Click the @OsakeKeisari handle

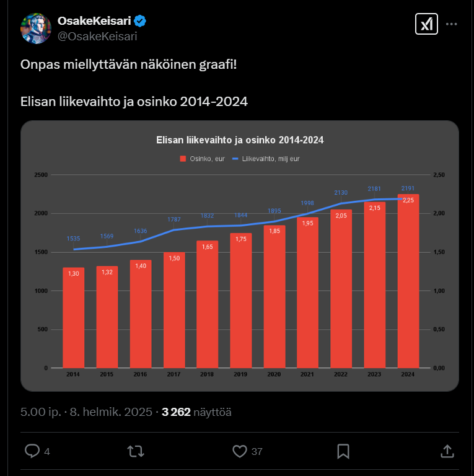(97, 36)
